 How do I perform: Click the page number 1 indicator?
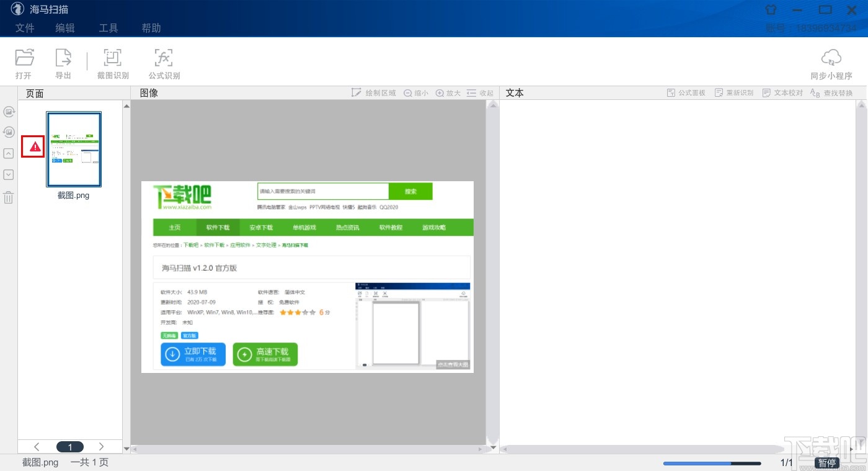[70, 447]
